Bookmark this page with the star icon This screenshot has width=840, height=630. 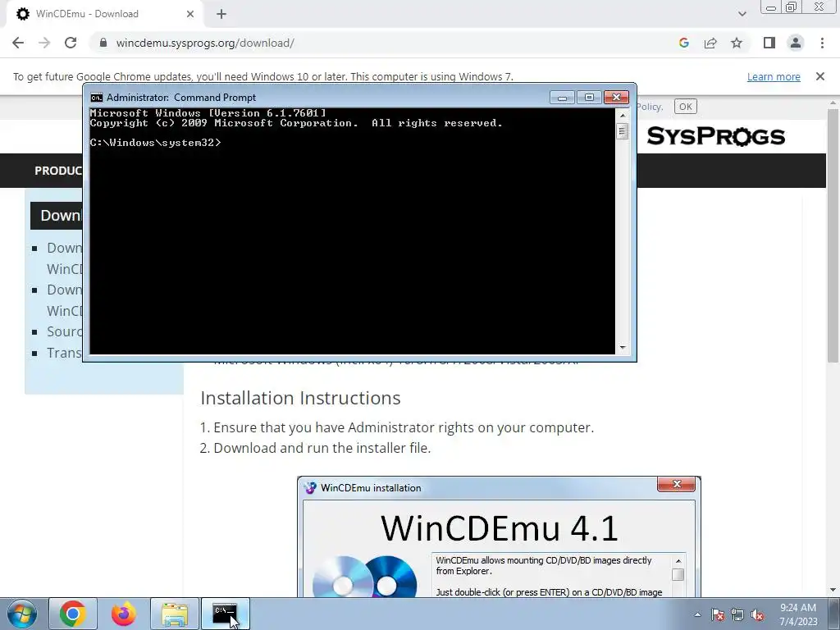tap(737, 43)
